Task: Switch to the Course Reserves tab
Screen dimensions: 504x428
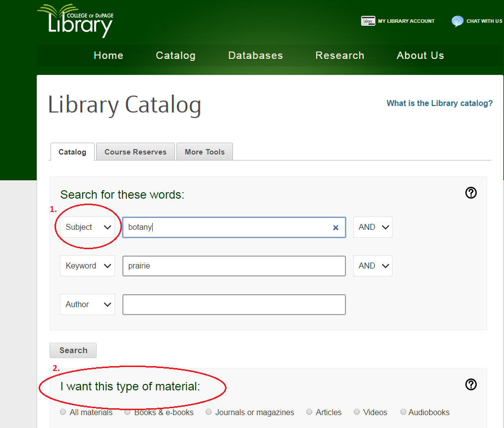Action: pyautogui.click(x=135, y=152)
